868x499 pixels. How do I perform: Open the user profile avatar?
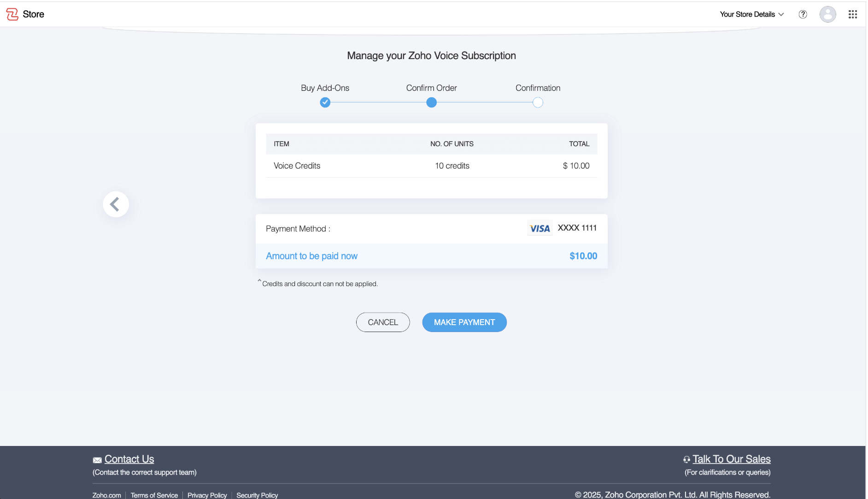[828, 14]
